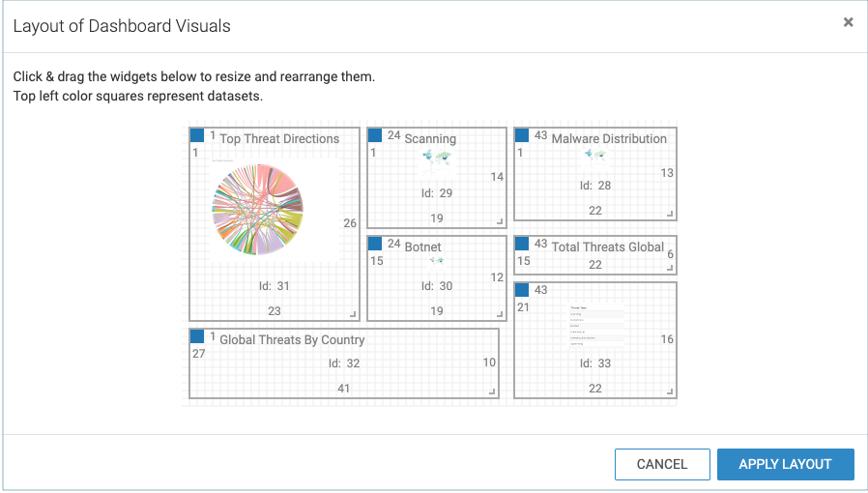Select the table thumbnail in widget 33

coord(594,326)
